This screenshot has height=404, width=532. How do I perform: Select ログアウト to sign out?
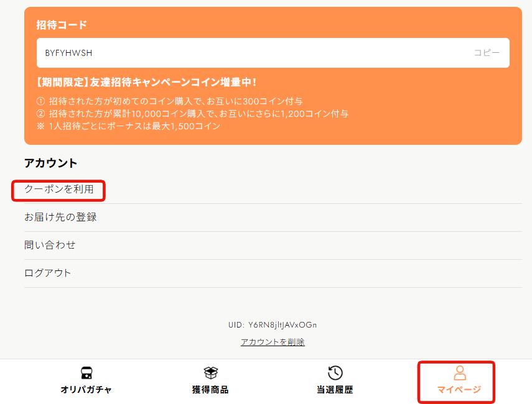[x=273, y=273]
